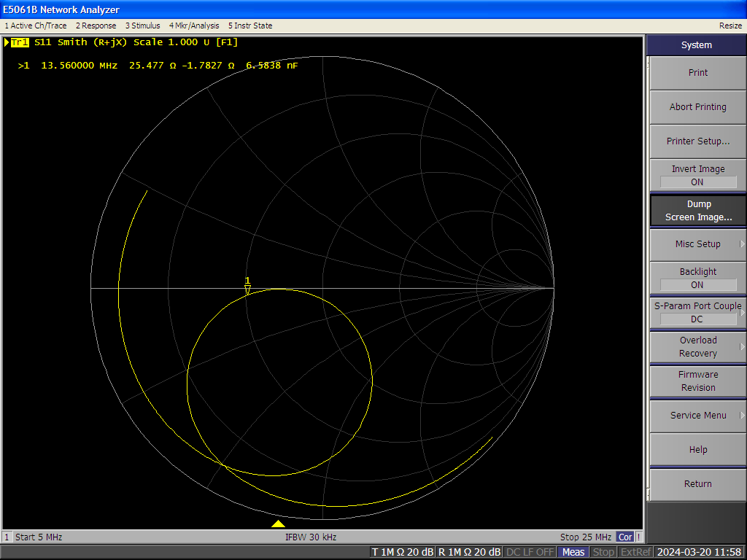Image resolution: width=747 pixels, height=560 pixels.
Task: Open the Stimulus menu
Action: click(x=142, y=25)
